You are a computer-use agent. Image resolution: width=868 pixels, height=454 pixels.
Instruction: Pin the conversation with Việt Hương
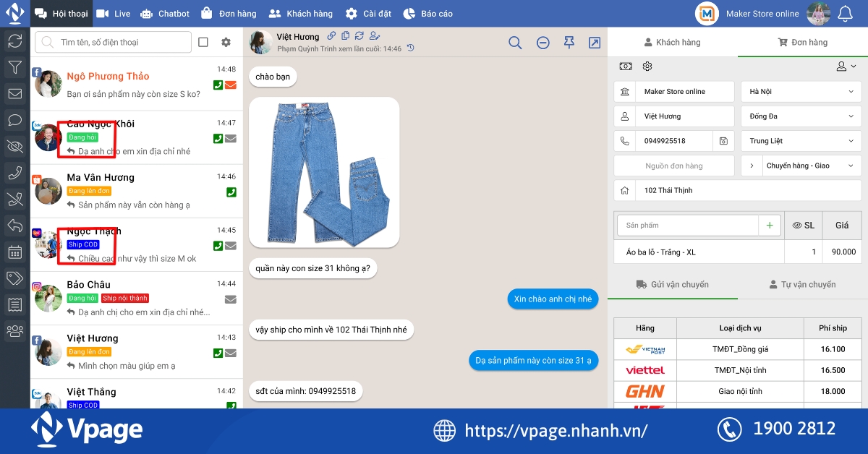[x=569, y=43]
